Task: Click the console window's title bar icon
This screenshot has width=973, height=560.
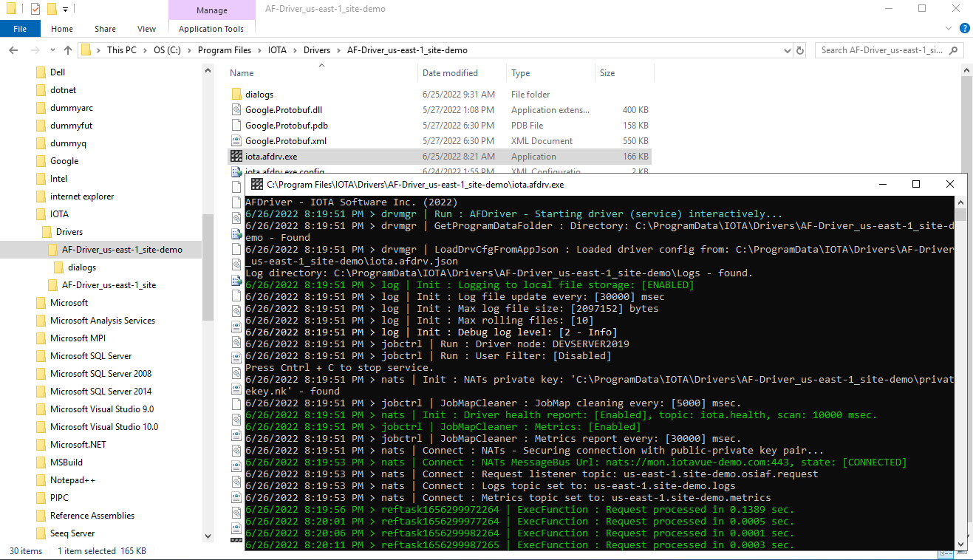Action: coord(257,184)
